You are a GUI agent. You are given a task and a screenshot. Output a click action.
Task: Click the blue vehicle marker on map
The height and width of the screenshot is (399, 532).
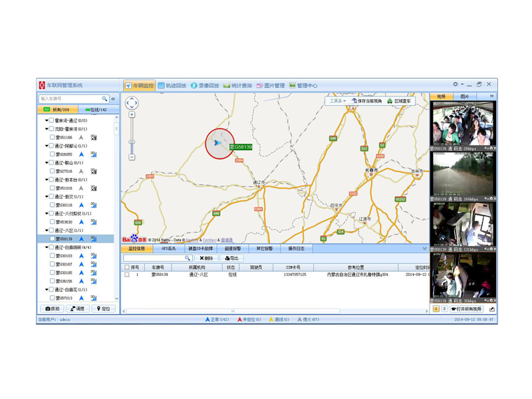pos(218,142)
